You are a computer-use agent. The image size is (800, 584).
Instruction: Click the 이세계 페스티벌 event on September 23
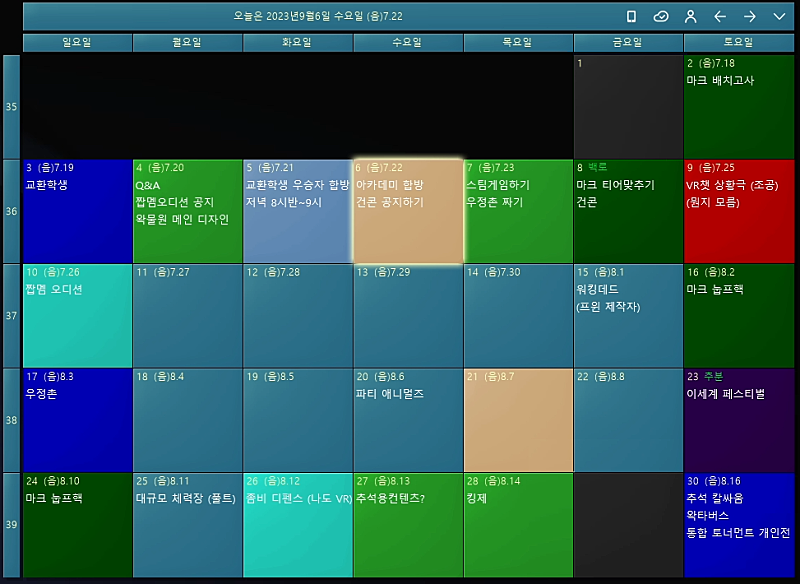pos(726,394)
